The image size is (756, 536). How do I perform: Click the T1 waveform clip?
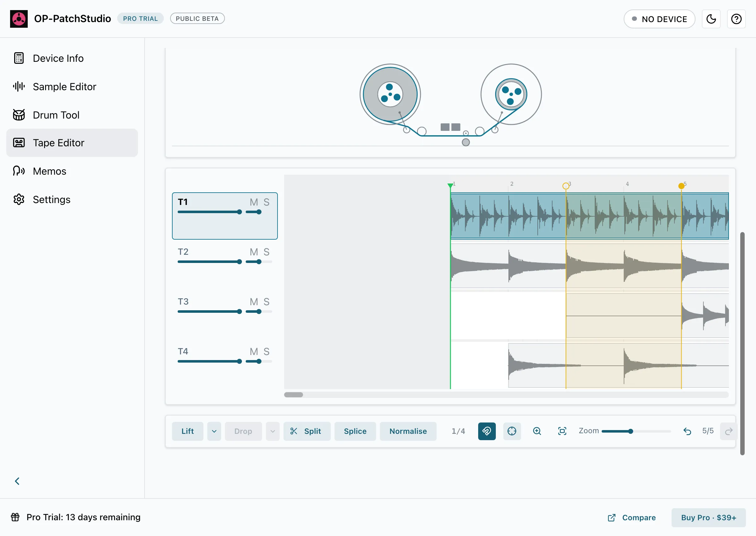(589, 216)
